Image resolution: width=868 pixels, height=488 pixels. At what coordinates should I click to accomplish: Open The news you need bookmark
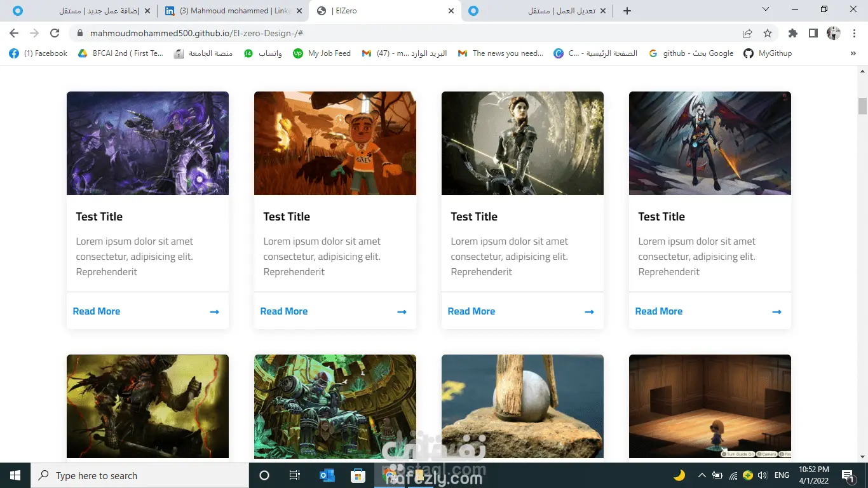click(x=501, y=53)
